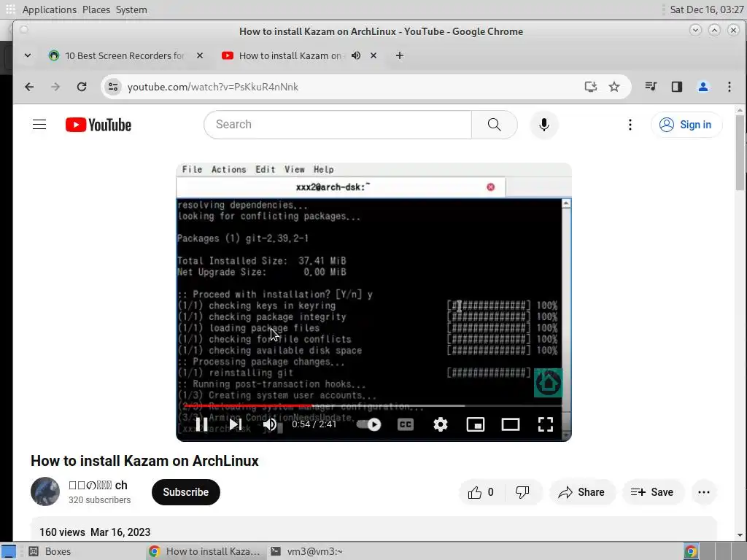Close the 10 Best Screen Recorders tab
Screen dimensions: 747x560
click(200, 55)
